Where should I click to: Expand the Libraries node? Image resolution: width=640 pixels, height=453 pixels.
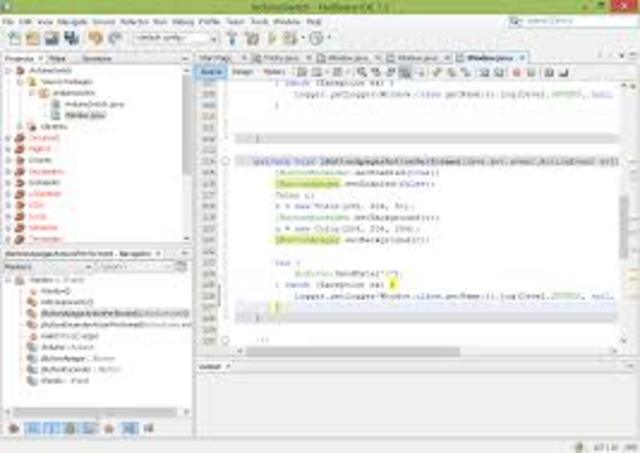[x=20, y=126]
